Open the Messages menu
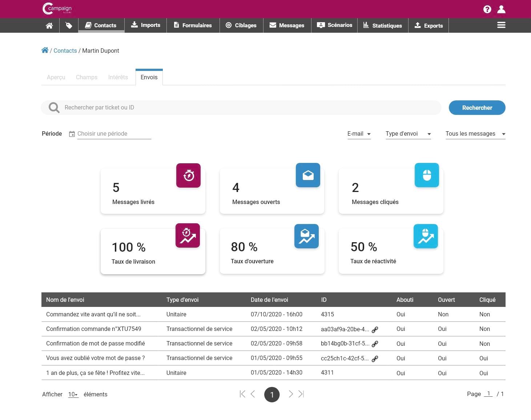Screen dimensions: 531x420 (287, 25)
